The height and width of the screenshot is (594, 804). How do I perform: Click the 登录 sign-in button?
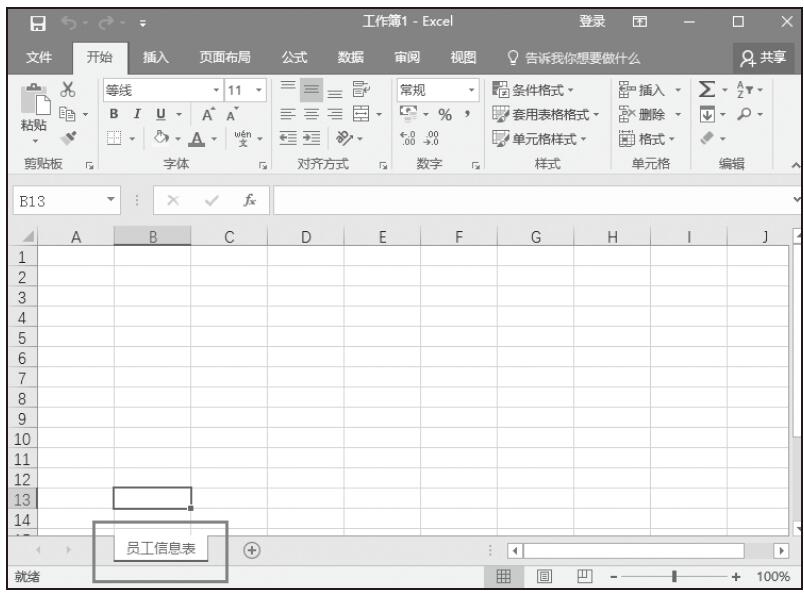click(592, 21)
